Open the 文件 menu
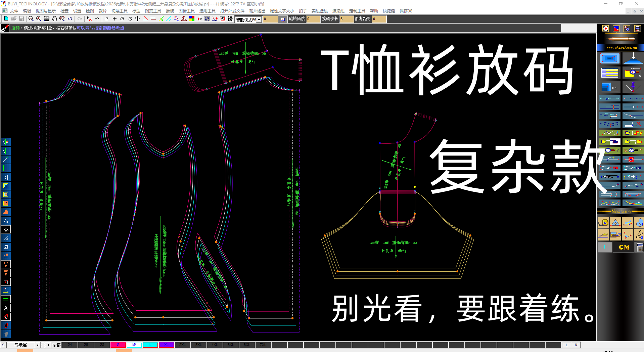This screenshot has height=352, width=644. tap(14, 11)
